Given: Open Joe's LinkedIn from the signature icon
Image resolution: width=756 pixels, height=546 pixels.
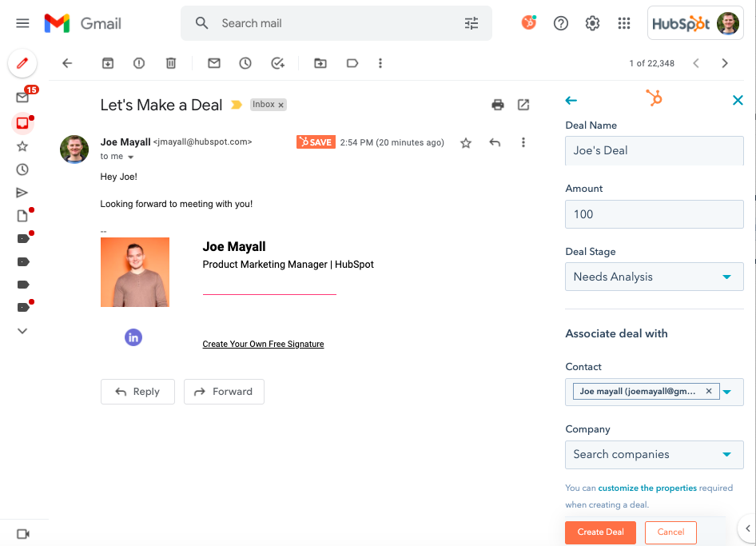Looking at the screenshot, I should click(133, 337).
